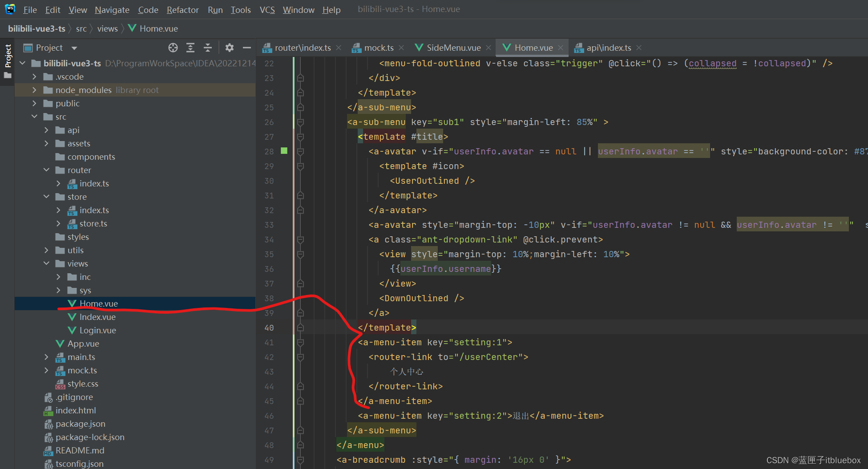Select Login.vue in project tree
The image size is (868, 469).
coord(97,330)
